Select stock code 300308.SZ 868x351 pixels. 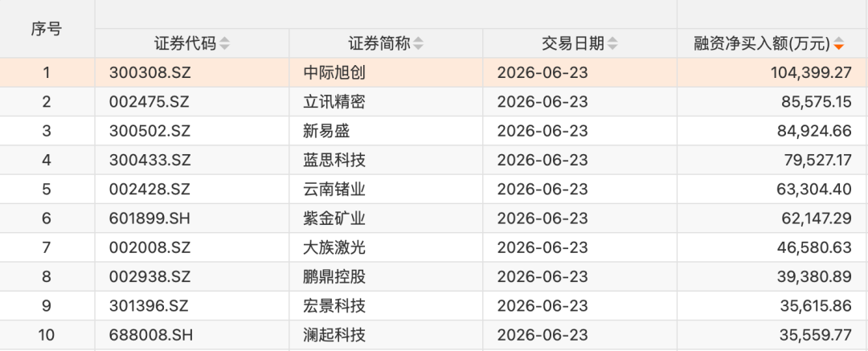[150, 72]
